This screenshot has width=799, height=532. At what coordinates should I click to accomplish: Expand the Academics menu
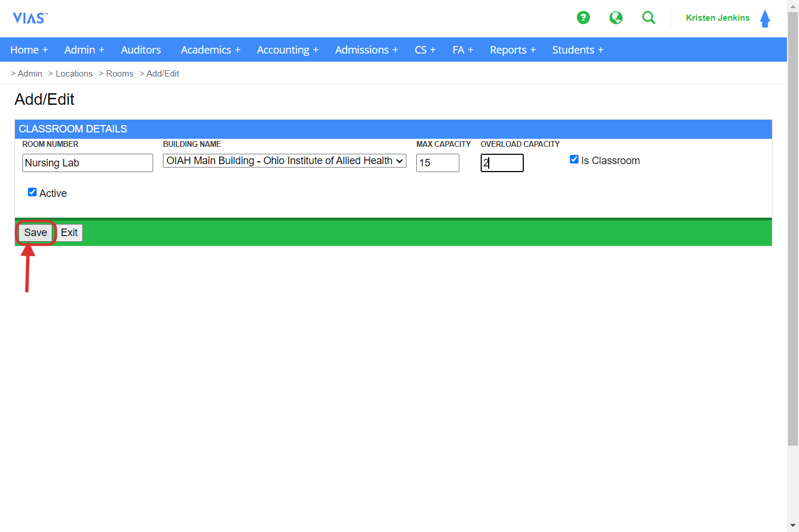[210, 50]
